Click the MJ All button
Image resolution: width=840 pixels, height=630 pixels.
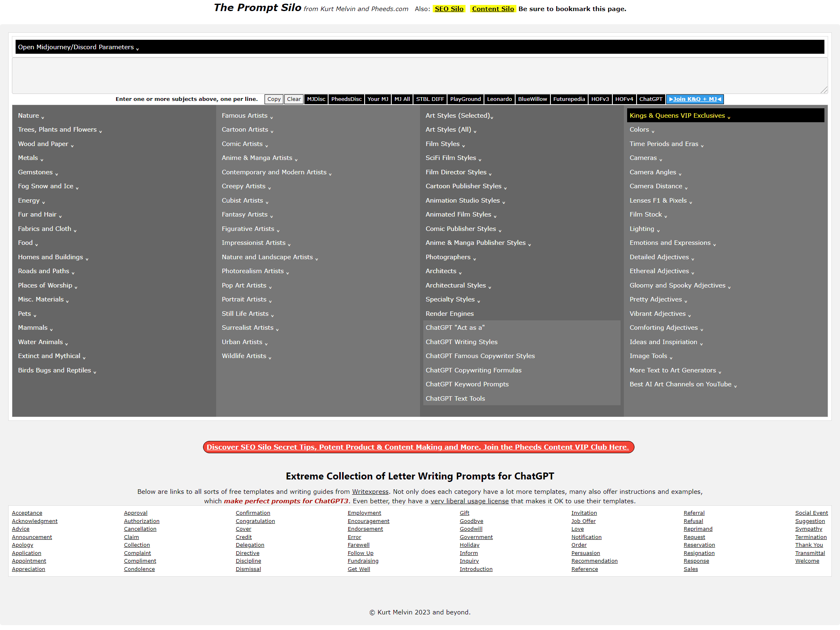(402, 99)
